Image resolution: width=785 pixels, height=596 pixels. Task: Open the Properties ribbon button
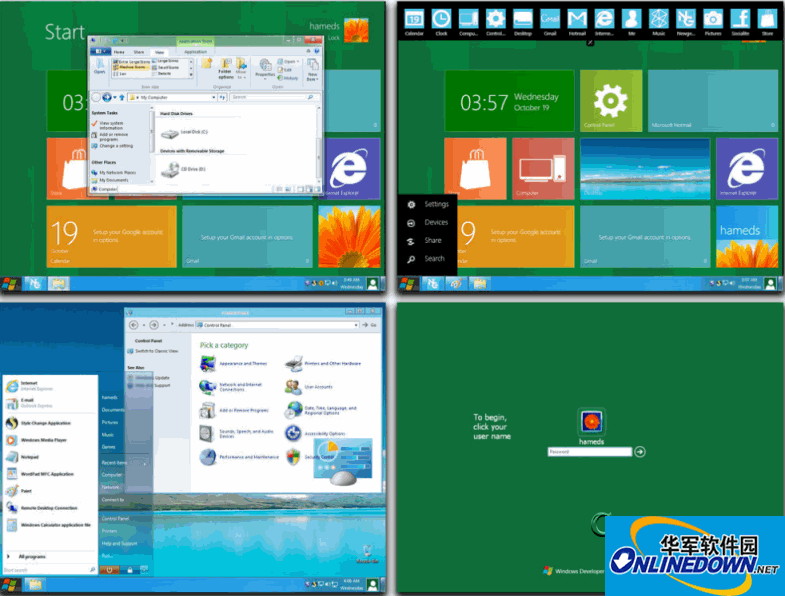(x=265, y=69)
